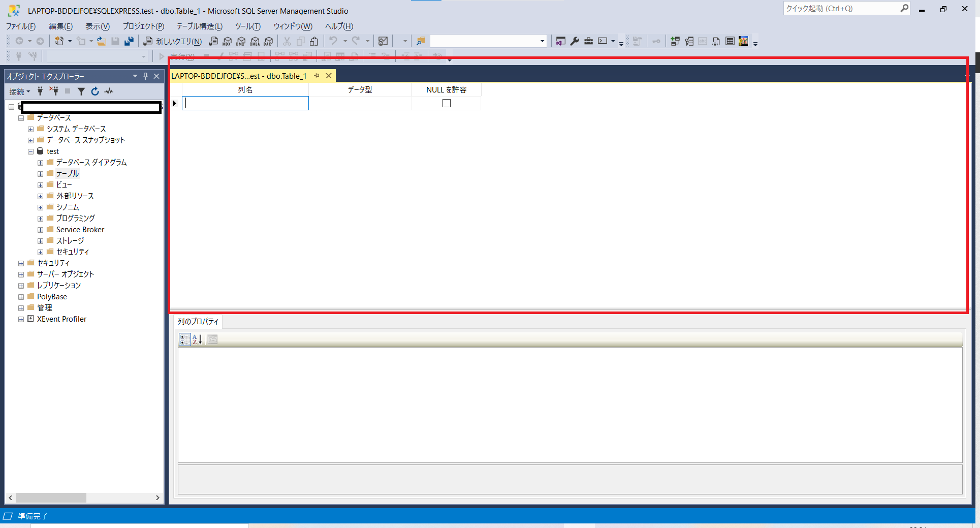Click Alphabetical A-Z sort icon in column properties
The image size is (980, 528).
click(x=197, y=339)
